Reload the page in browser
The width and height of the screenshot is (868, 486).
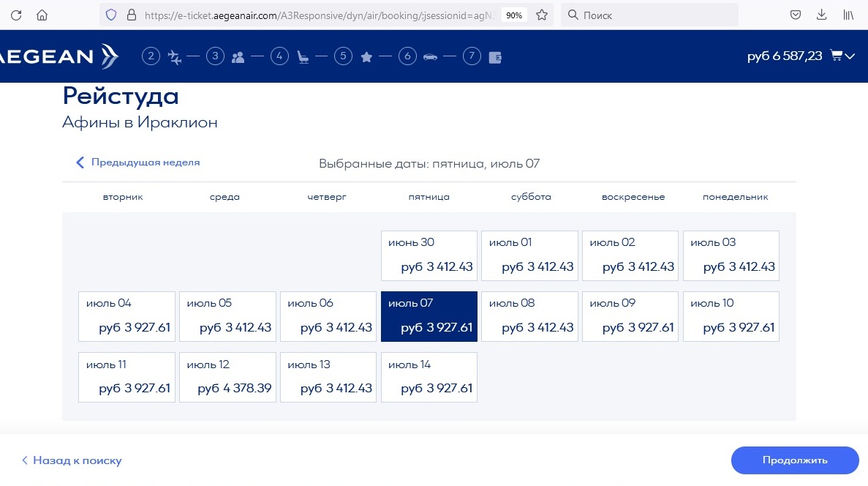[16, 15]
